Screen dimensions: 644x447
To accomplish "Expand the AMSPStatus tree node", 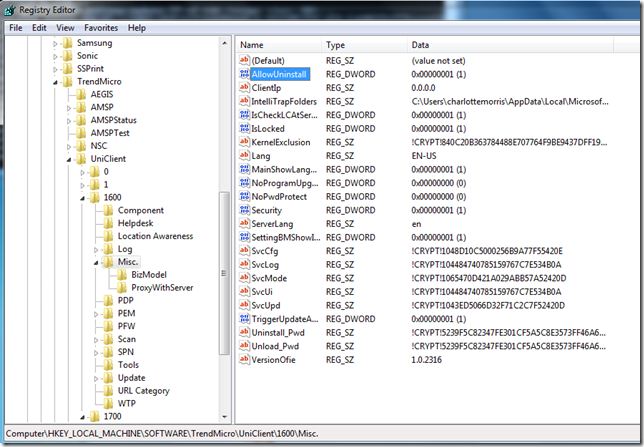I will pos(69,121).
